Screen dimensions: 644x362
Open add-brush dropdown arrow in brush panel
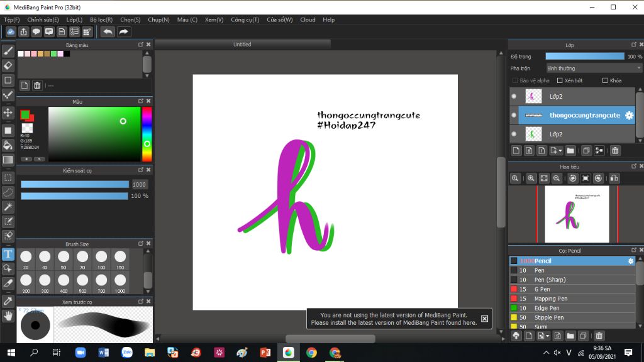click(548, 336)
